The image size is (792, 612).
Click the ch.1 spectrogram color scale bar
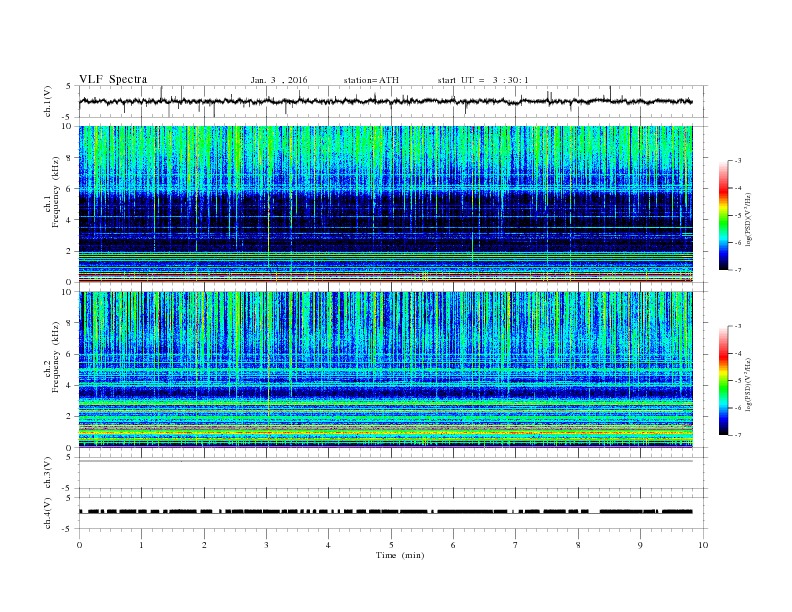723,215
